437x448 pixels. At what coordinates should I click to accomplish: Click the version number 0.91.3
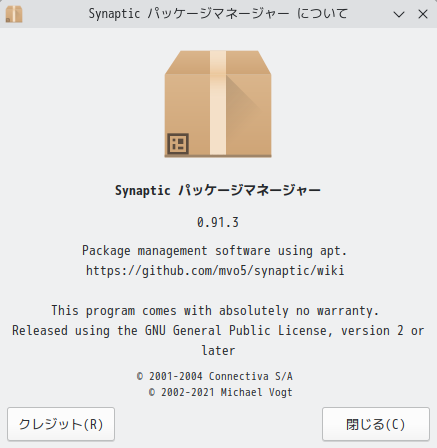218,222
